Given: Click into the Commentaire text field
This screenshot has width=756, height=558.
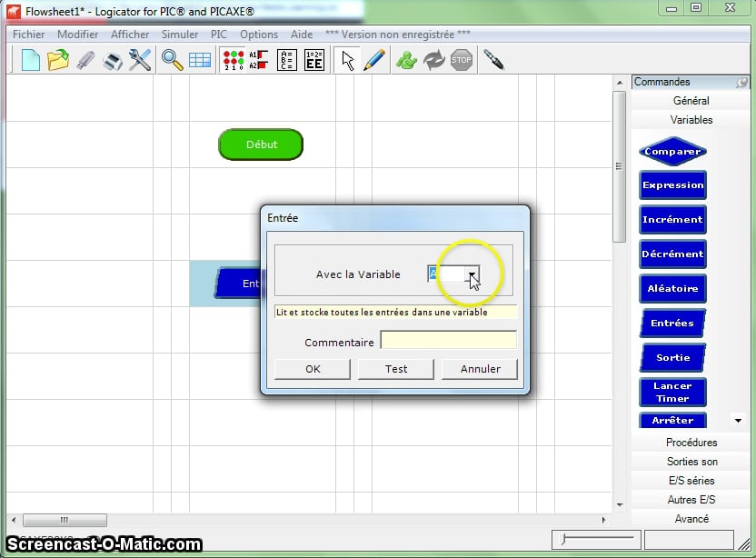Looking at the screenshot, I should [x=448, y=340].
